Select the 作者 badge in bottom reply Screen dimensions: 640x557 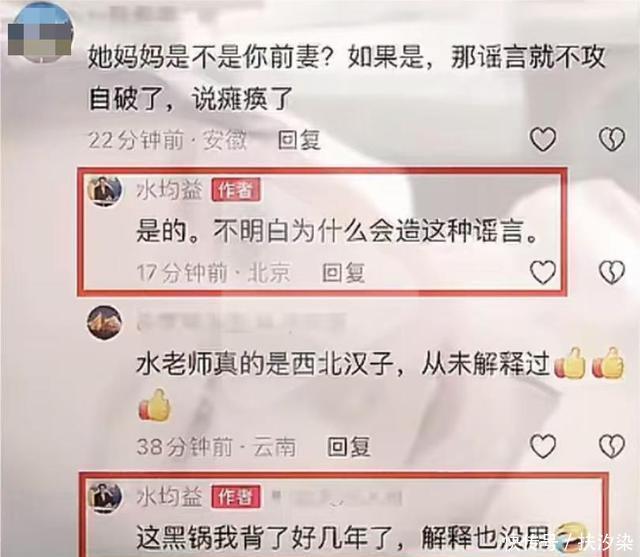coord(236,497)
